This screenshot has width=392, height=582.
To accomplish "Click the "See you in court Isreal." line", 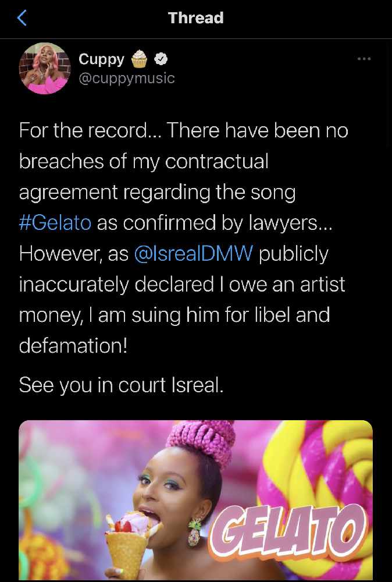I will [x=121, y=385].
